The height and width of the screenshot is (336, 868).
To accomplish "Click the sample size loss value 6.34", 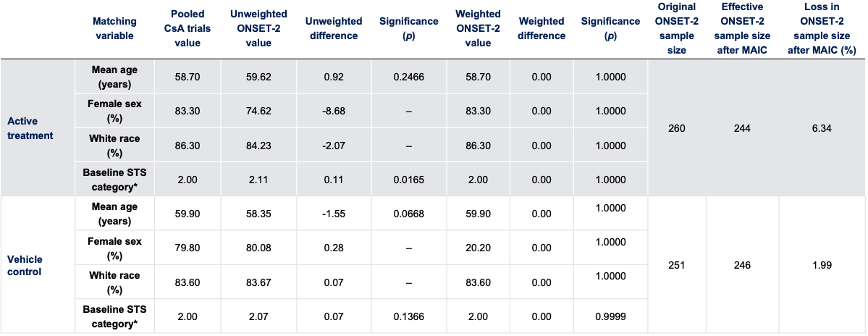I will click(x=822, y=128).
